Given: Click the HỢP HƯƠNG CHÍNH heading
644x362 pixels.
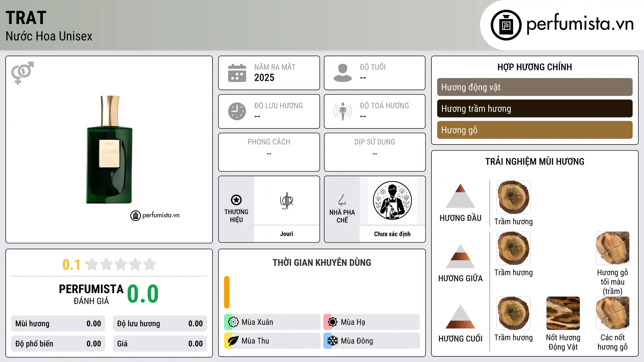Looking at the screenshot, I should 535,67.
